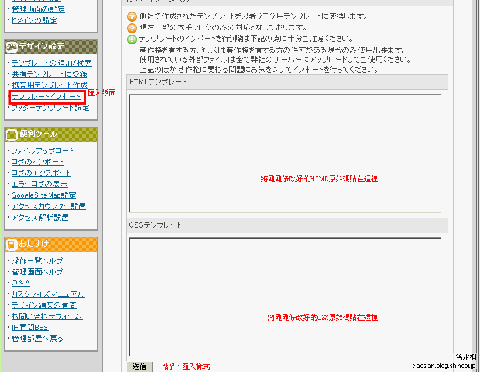This screenshot has width=480, height=372.
Task: Click the デザイン設定 section header icon
Action: pos(12,47)
